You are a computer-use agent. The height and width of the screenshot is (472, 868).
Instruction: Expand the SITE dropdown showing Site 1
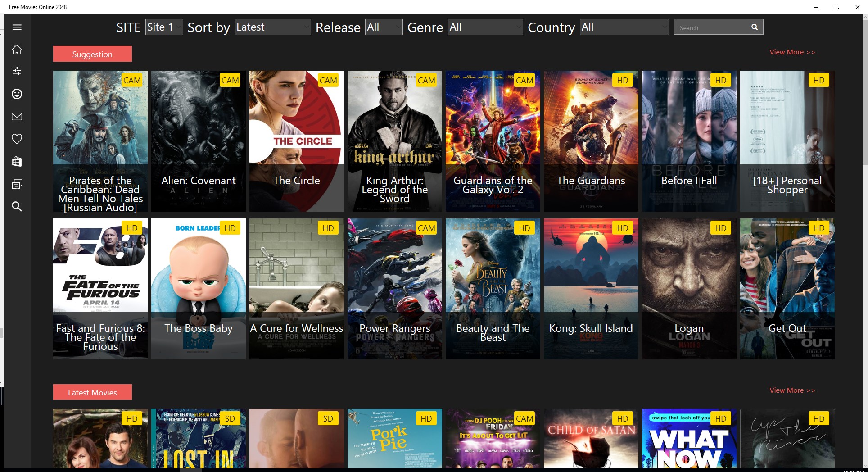click(x=164, y=27)
